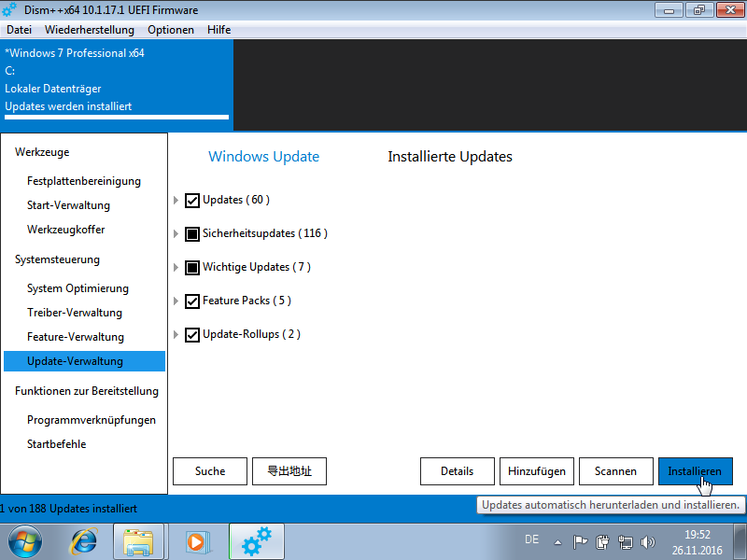The image size is (747, 560).
Task: Open Treiber-Verwaltung in sidebar
Action: click(75, 313)
